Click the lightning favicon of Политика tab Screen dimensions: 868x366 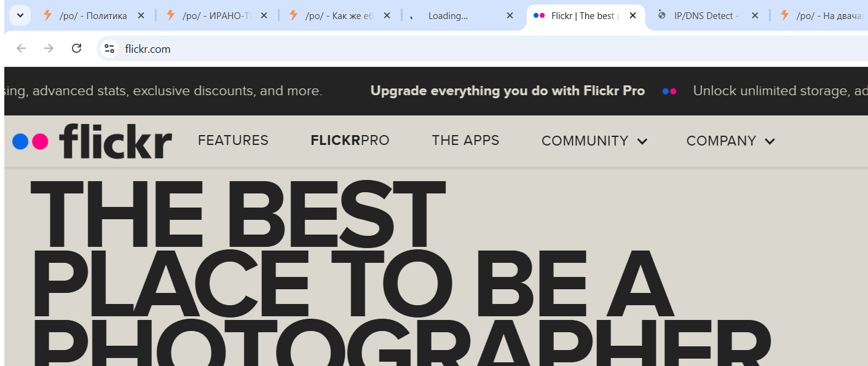(x=47, y=15)
